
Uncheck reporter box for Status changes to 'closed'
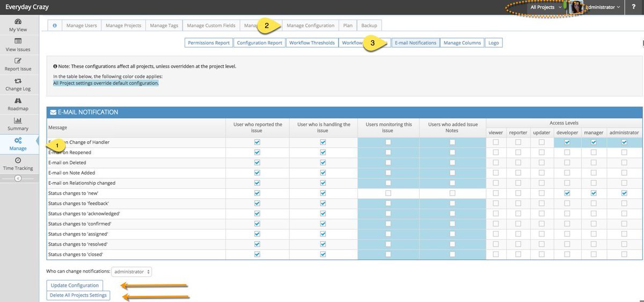point(257,255)
